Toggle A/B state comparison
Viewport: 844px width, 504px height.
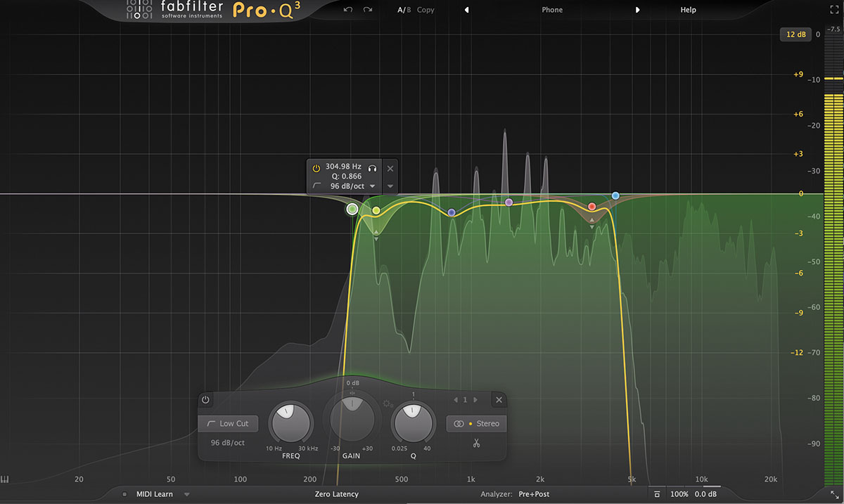point(404,10)
